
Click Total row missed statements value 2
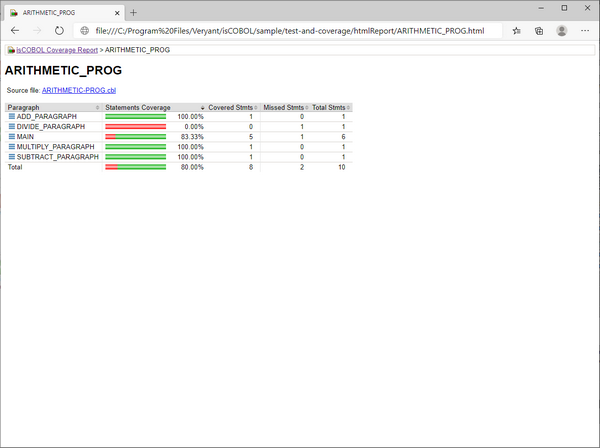[302, 167]
